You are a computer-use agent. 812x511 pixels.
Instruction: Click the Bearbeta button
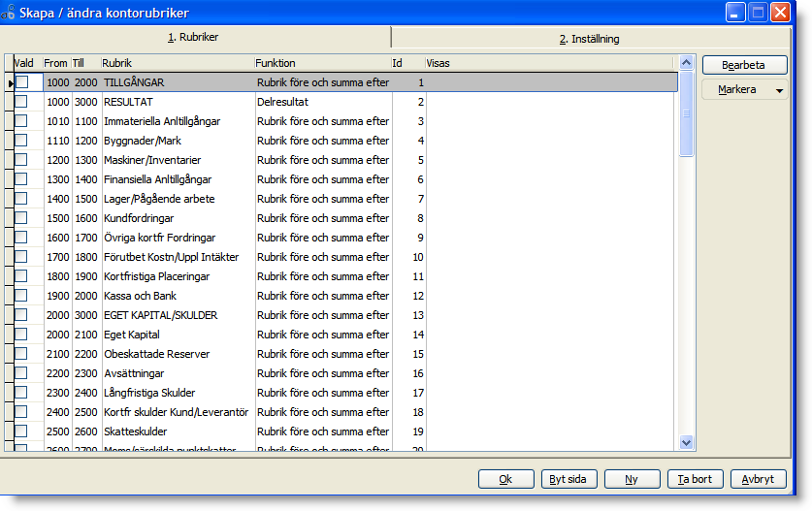click(745, 65)
